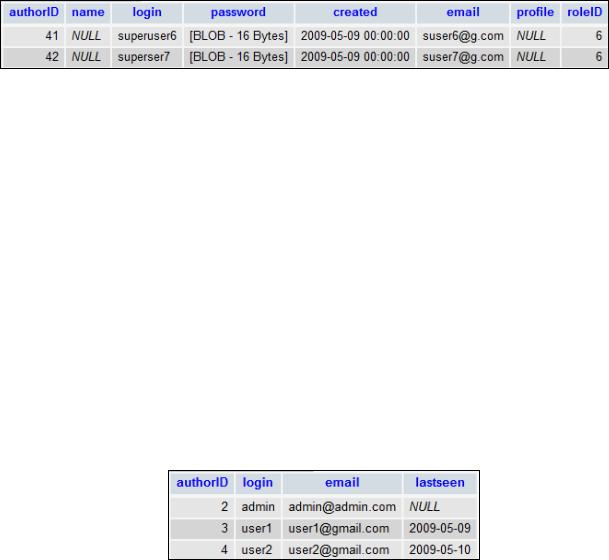
Task: Select authorID cell 41
Action: click(52, 36)
